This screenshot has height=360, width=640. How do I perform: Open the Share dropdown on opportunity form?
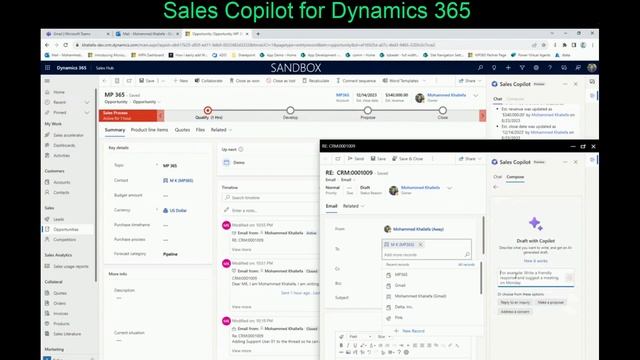pos(470,81)
